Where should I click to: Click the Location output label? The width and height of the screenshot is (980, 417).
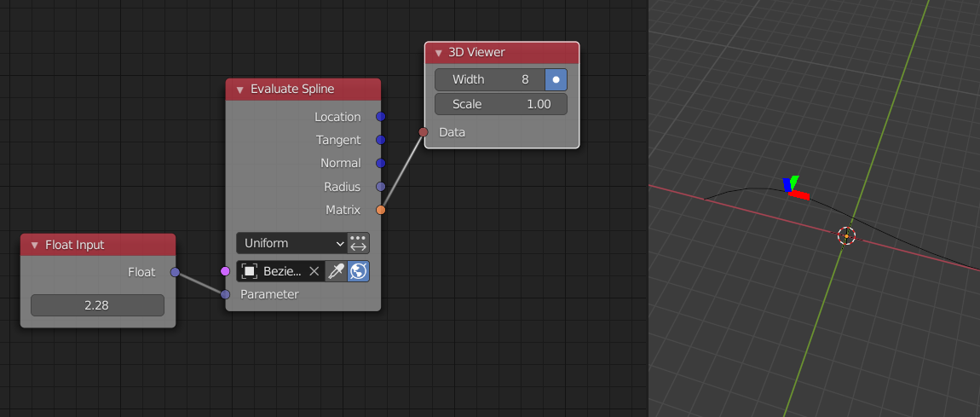[x=337, y=117]
